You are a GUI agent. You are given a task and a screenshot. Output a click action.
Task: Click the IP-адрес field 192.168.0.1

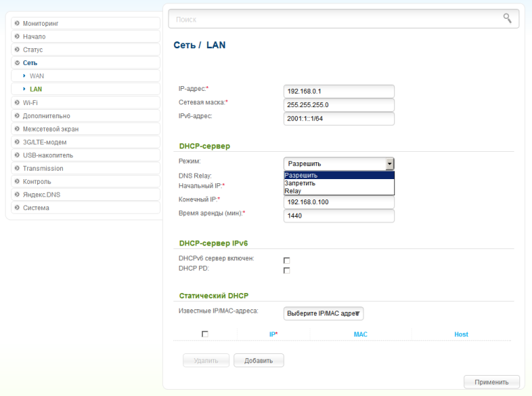point(339,92)
